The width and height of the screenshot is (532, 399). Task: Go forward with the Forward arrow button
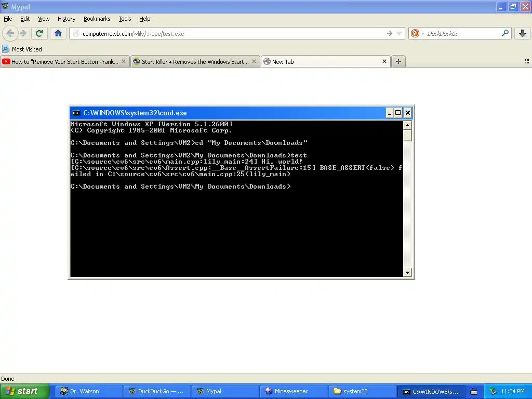[x=23, y=33]
